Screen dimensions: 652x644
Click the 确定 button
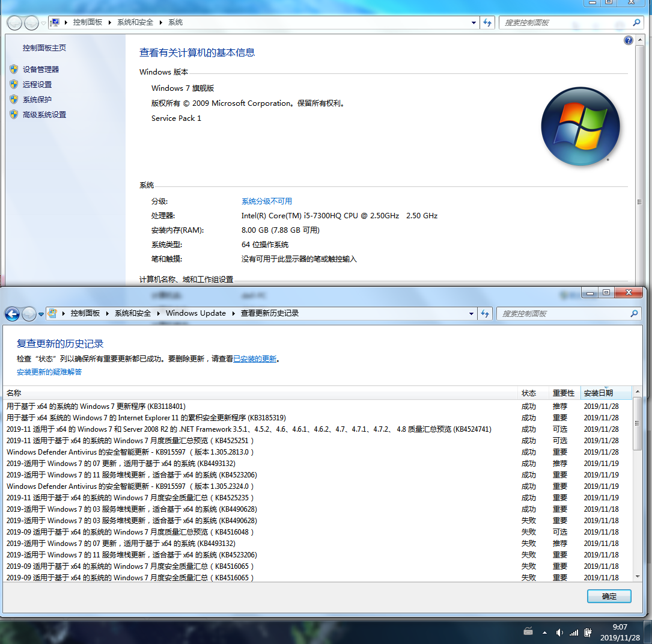pos(609,596)
